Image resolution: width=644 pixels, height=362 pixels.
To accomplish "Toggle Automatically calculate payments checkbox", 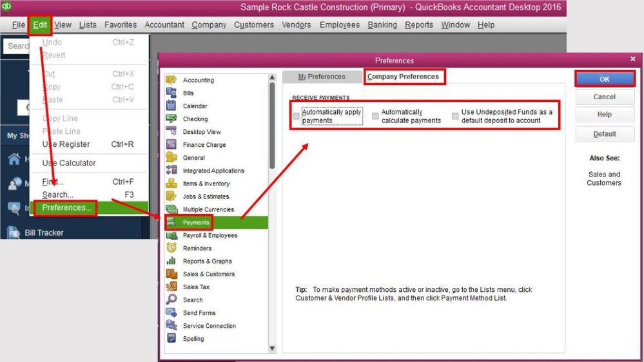I will (375, 116).
